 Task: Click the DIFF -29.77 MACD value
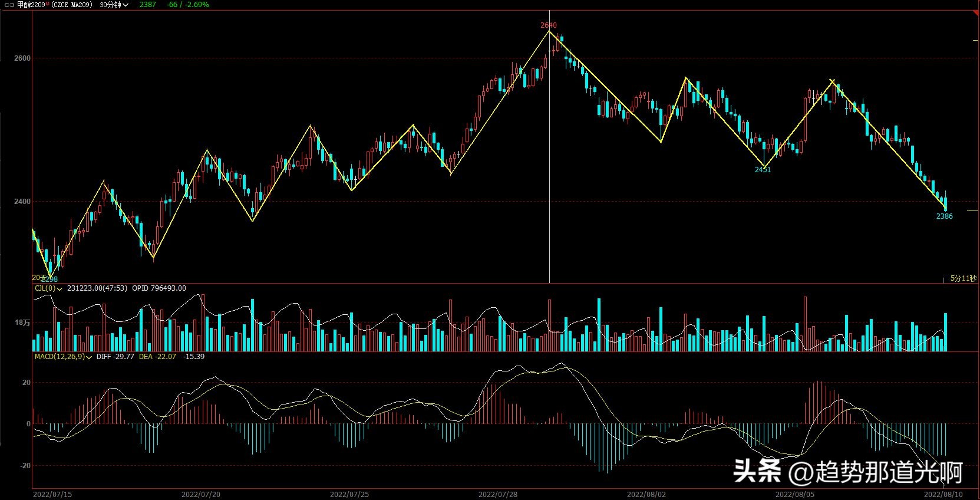[115, 357]
